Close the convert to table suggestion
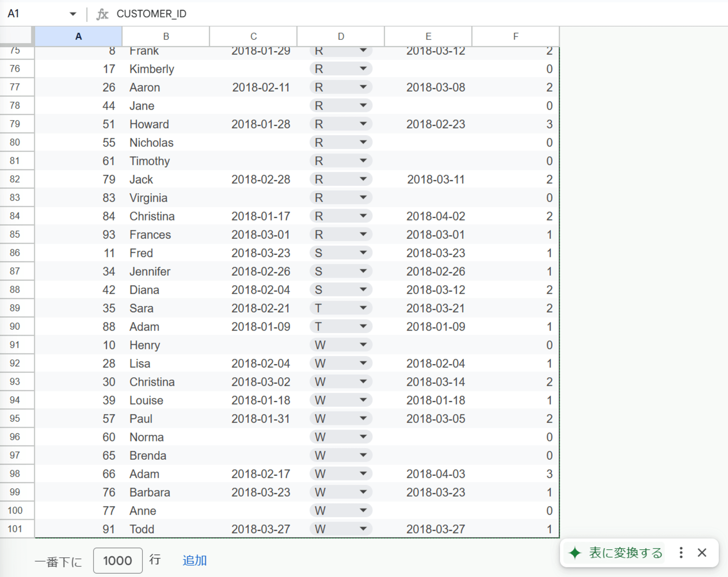Viewport: 728px width, 577px height. (x=702, y=553)
